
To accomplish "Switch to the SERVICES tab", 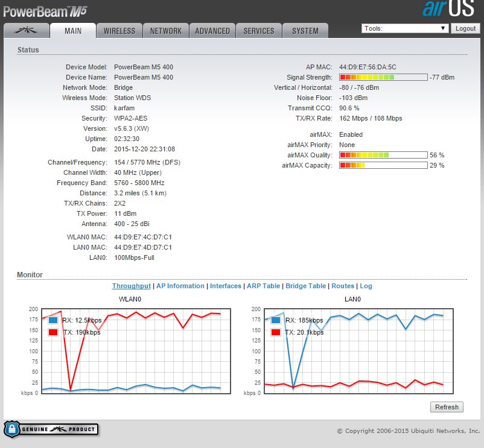I will tap(259, 31).
